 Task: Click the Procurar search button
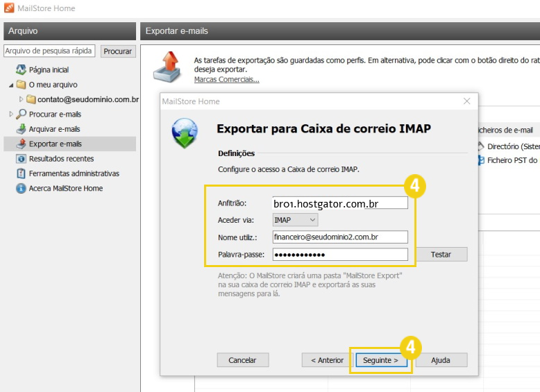click(118, 51)
